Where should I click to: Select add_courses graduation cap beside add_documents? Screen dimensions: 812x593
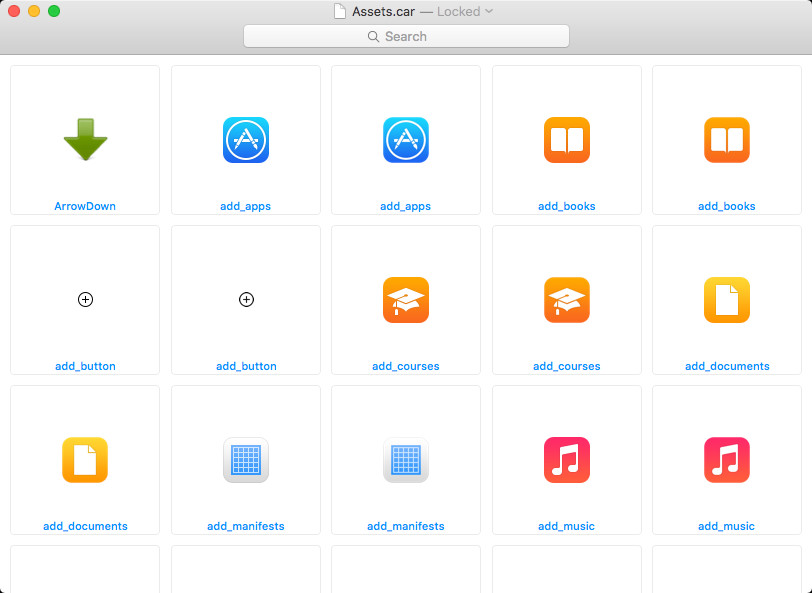567,300
